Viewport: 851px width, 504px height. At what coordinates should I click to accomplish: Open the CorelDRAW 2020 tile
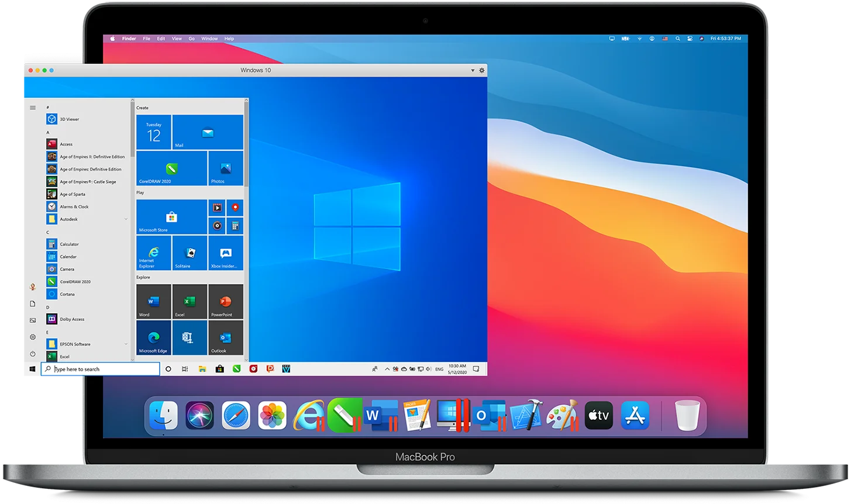[172, 168]
